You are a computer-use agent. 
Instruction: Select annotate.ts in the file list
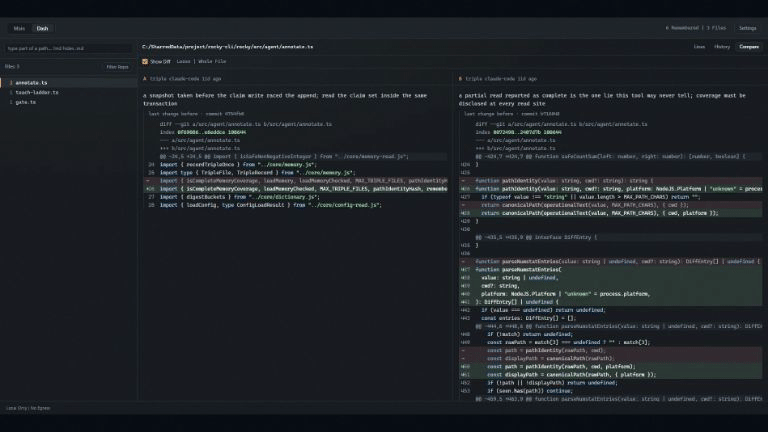69,83
